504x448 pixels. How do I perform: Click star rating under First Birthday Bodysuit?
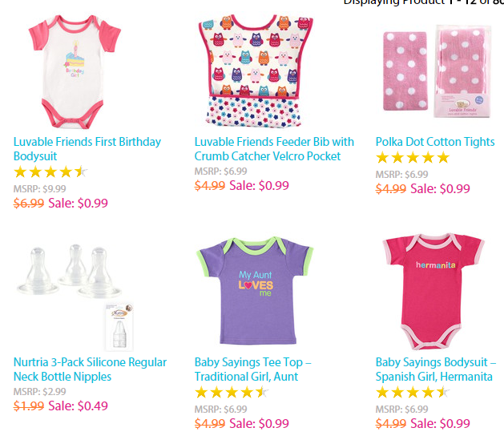point(50,172)
